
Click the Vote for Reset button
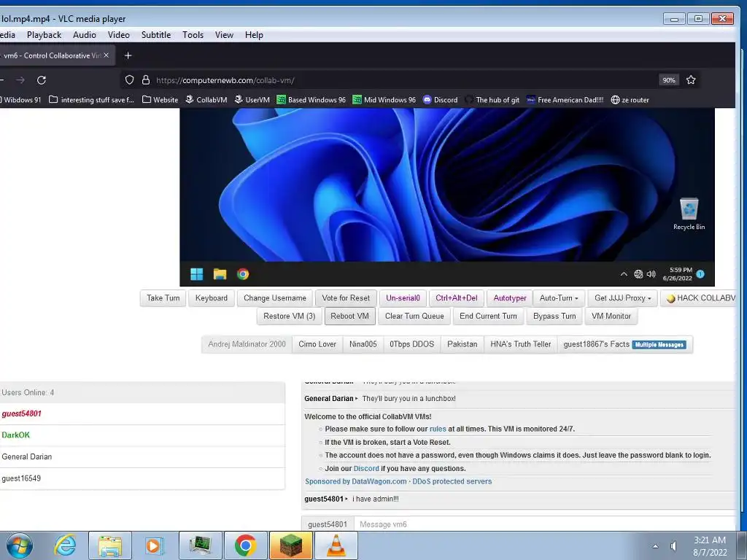[346, 298]
